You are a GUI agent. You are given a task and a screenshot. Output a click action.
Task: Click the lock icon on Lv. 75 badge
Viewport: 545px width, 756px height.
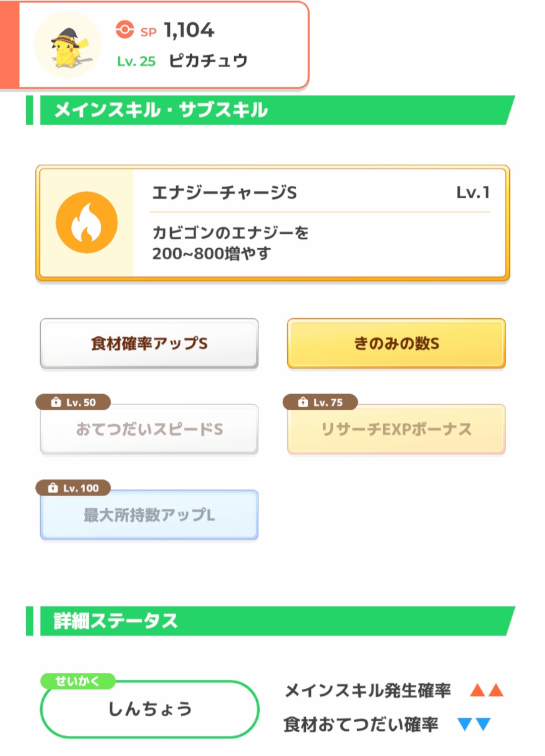303,402
